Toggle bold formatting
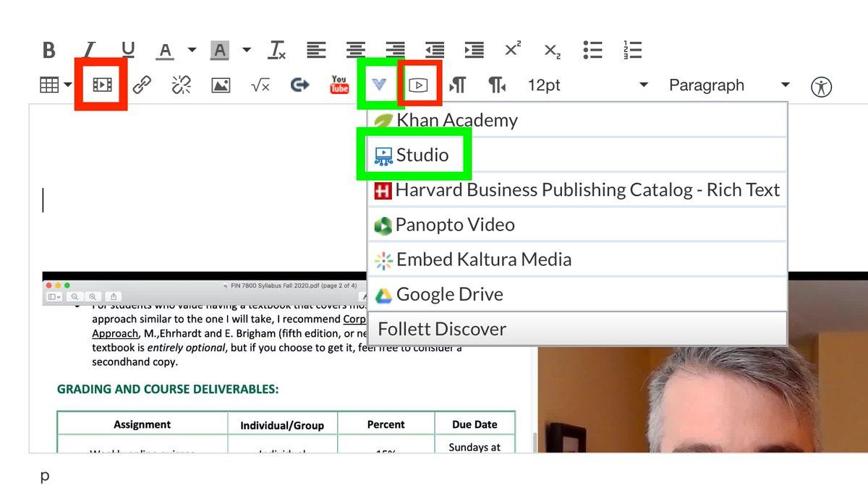 48,50
